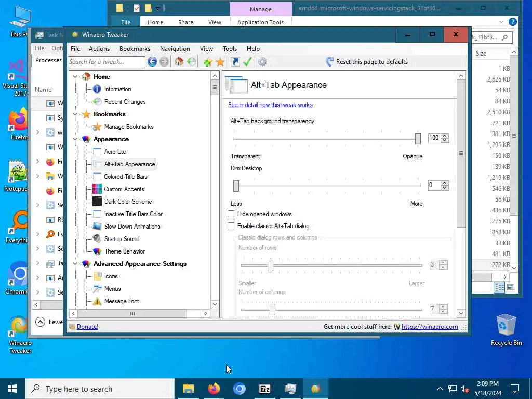This screenshot has height=399, width=532.
Task: Open Message Font tree item
Action: (x=122, y=301)
